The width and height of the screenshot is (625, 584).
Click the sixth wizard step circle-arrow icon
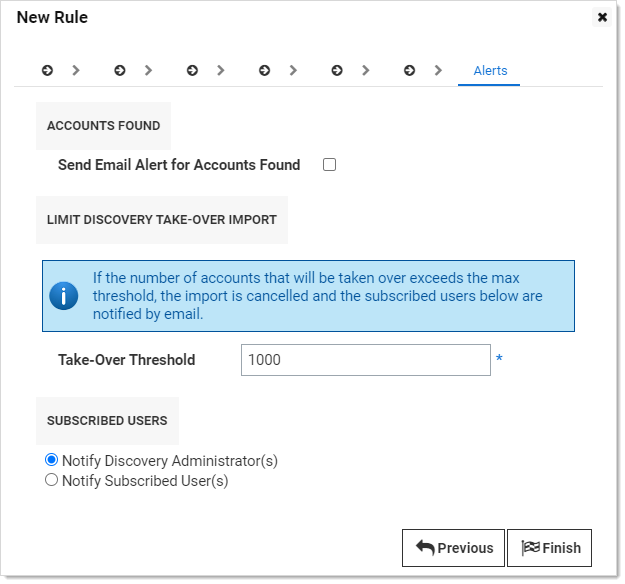[x=409, y=71]
